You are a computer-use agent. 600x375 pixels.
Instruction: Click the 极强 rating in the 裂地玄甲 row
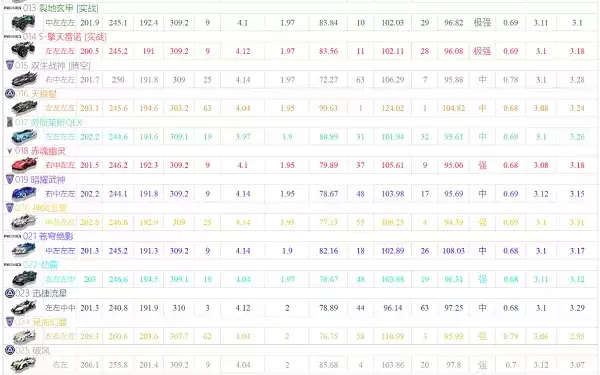(x=482, y=23)
